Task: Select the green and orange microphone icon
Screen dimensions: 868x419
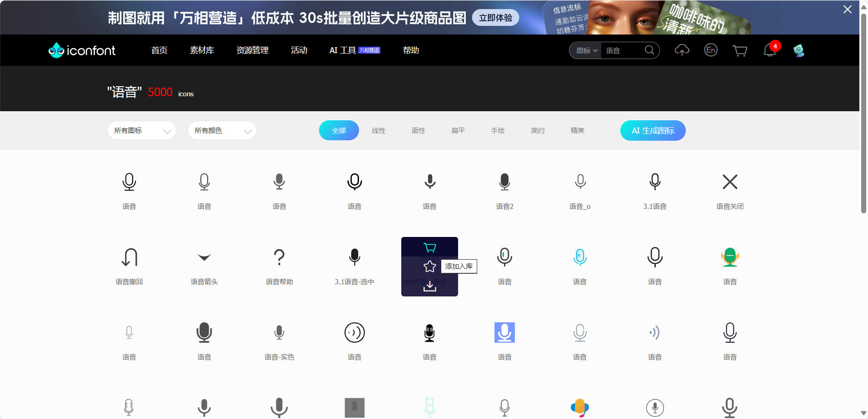Action: [730, 257]
